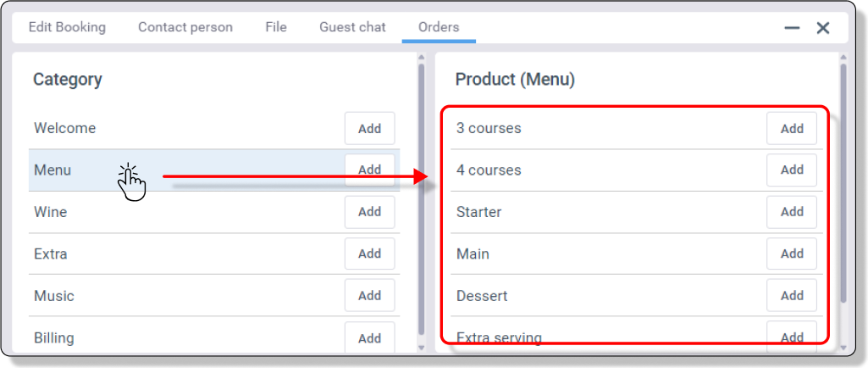Image resolution: width=868 pixels, height=368 pixels.
Task: Add the Dessert product
Action: click(x=792, y=296)
